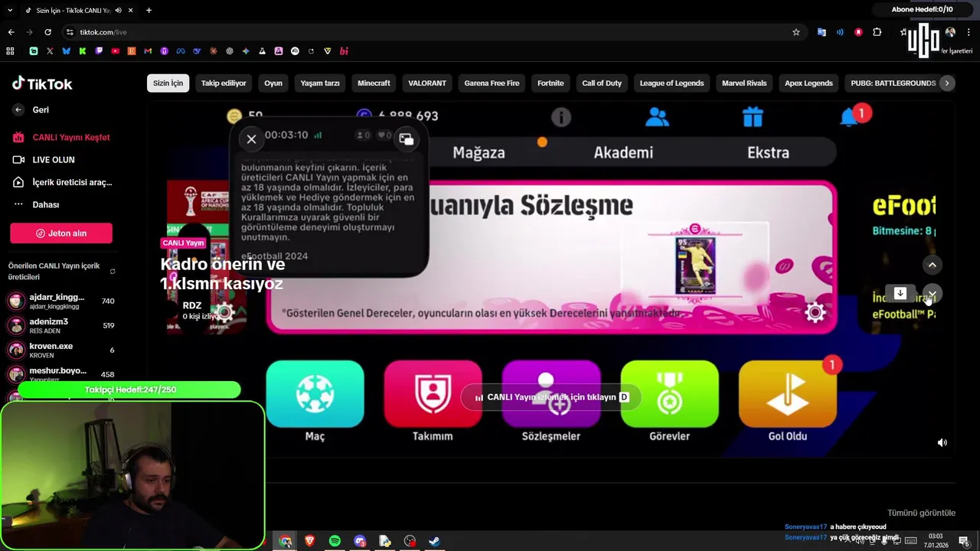Click the picture-in-picture icon on popup
980x551 pixels.
point(407,139)
